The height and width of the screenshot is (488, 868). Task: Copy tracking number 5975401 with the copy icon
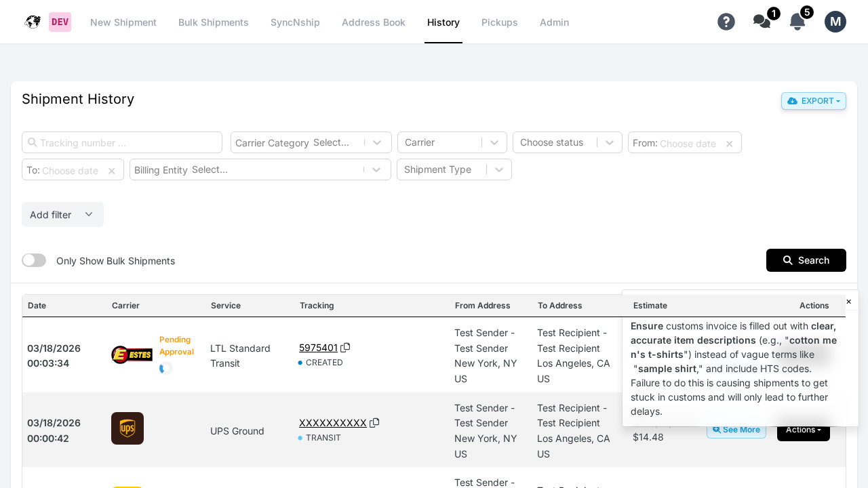tap(346, 347)
